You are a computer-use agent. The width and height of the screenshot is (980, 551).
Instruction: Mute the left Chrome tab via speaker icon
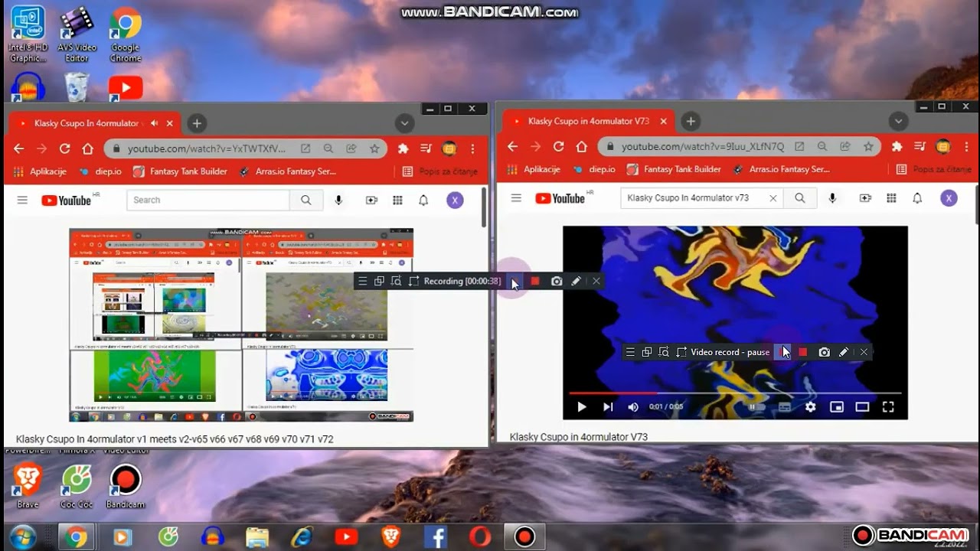coord(155,123)
